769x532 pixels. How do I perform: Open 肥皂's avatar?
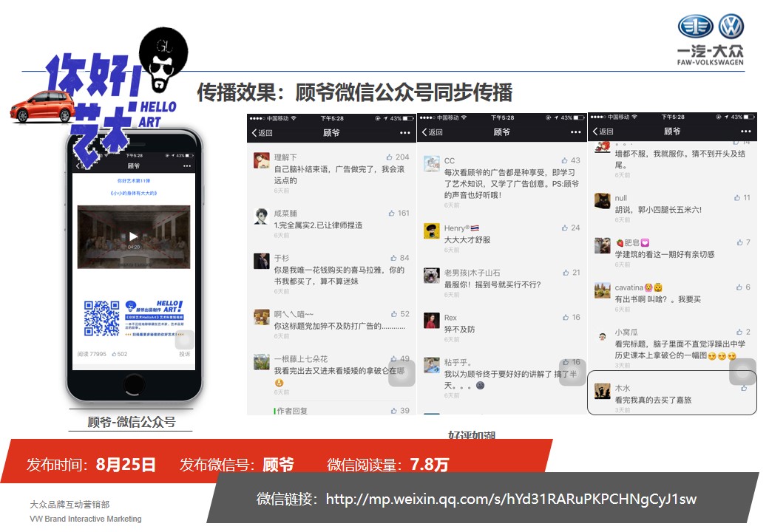[602, 245]
